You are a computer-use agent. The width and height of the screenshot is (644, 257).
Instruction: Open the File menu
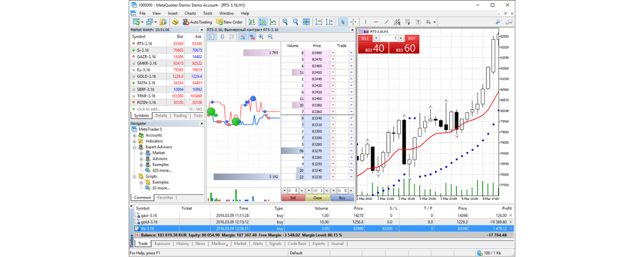point(142,13)
